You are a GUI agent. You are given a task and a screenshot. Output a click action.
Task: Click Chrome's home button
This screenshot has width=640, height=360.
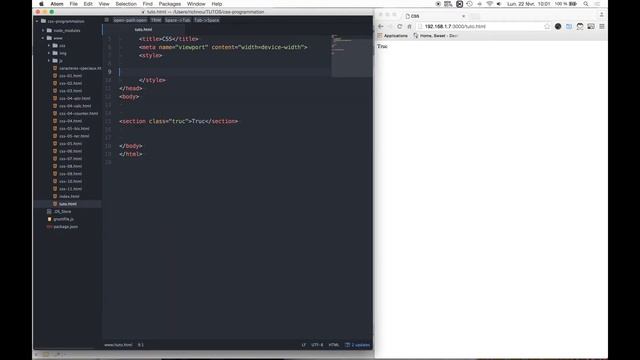(x=409, y=26)
